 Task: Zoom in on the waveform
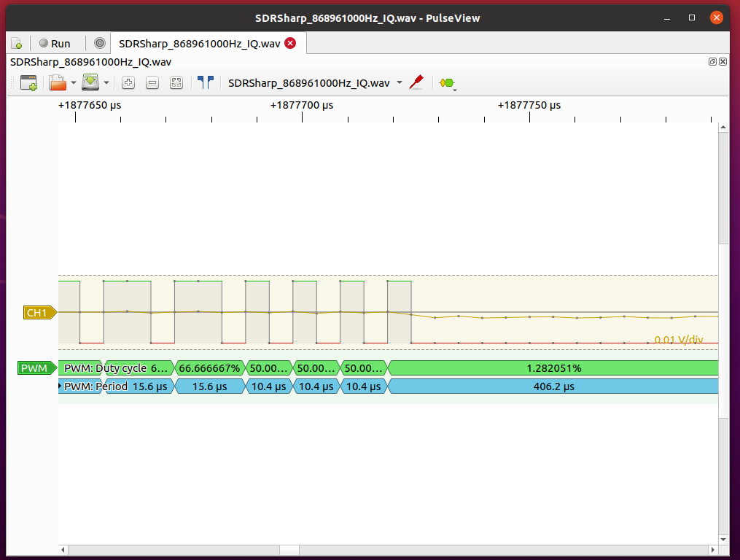point(128,82)
